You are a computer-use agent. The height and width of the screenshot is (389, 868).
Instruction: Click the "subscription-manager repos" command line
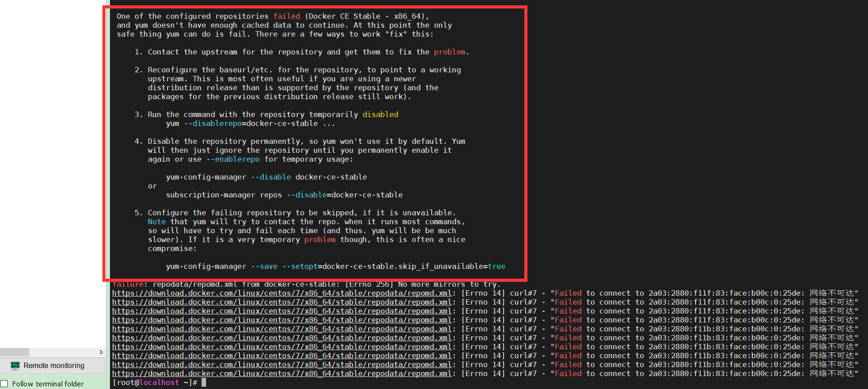(x=284, y=195)
